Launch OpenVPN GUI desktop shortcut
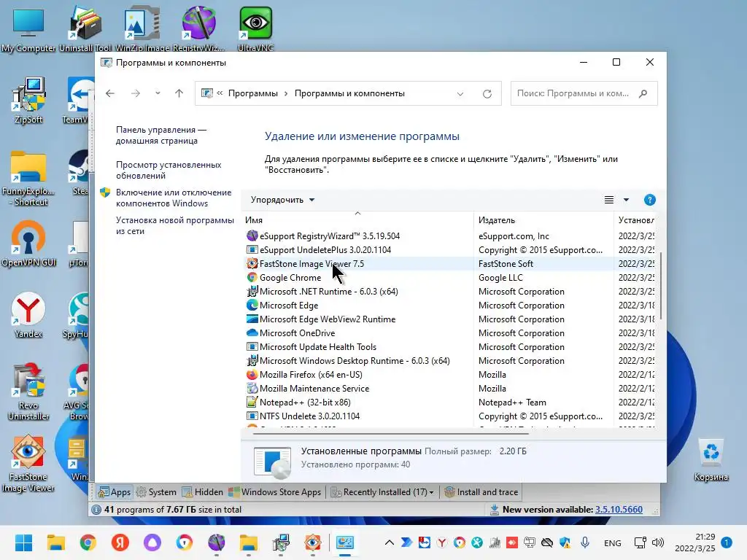Viewport: 747px width, 560px height. coord(28,244)
